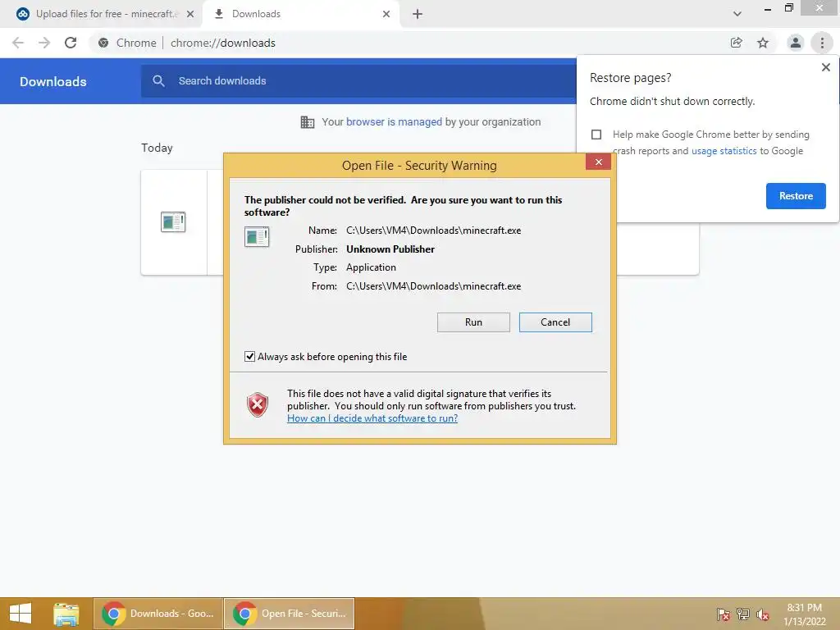The width and height of the screenshot is (840, 630).
Task: Enable sending crash reports checkbox
Action: click(x=596, y=135)
